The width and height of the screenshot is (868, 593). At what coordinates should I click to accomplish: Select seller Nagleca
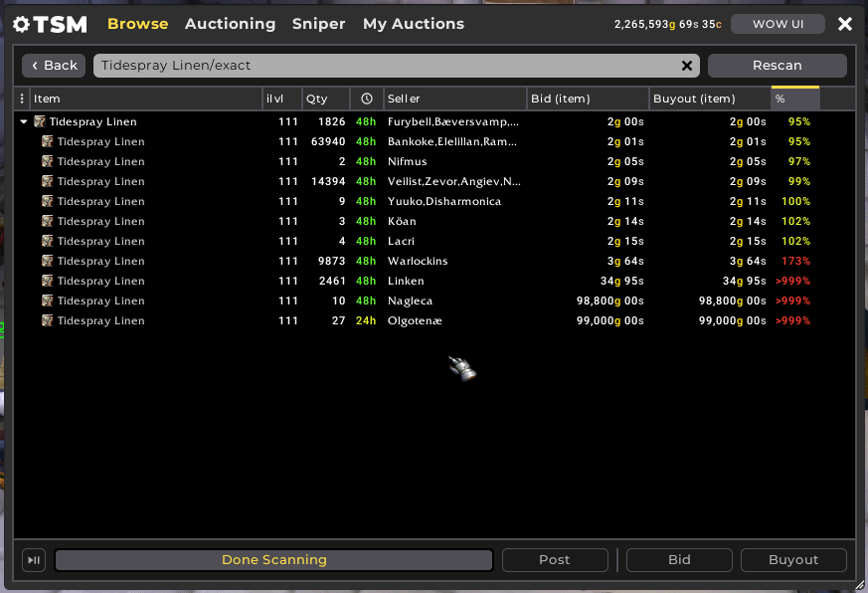click(410, 300)
